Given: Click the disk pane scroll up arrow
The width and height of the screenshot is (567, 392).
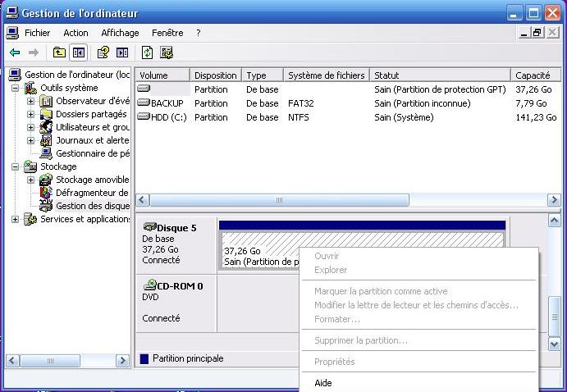Looking at the screenshot, I should (x=555, y=220).
